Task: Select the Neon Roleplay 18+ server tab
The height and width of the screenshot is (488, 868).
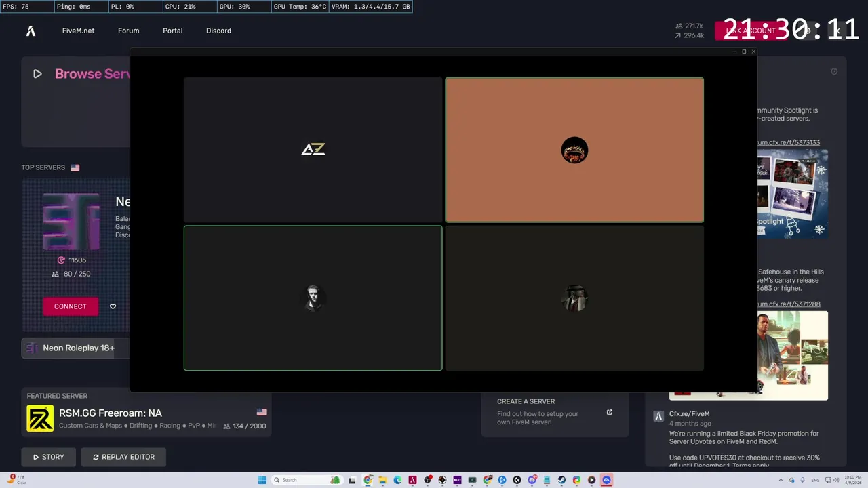Action: coord(75,348)
